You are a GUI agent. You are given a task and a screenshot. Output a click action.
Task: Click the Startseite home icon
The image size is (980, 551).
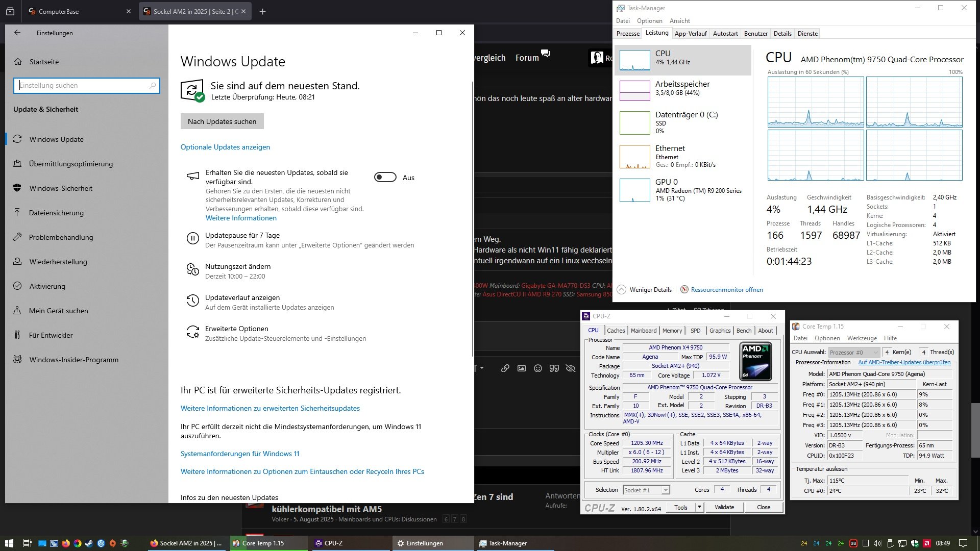(18, 62)
